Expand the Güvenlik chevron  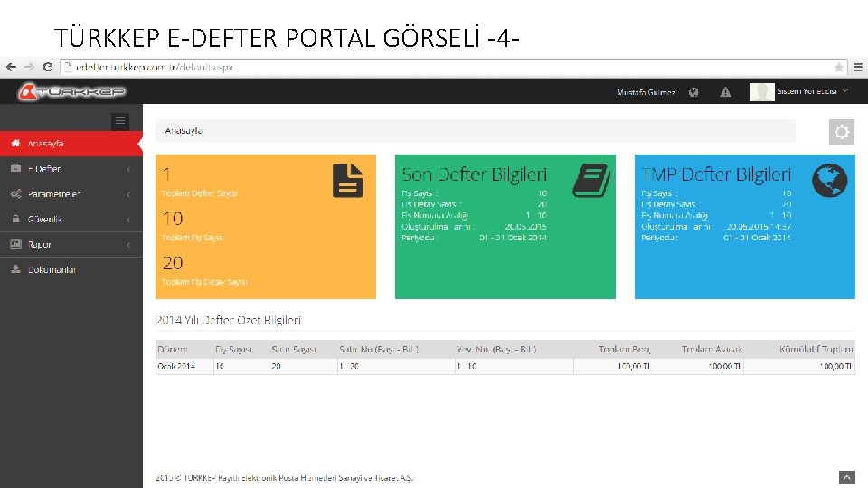coord(128,220)
